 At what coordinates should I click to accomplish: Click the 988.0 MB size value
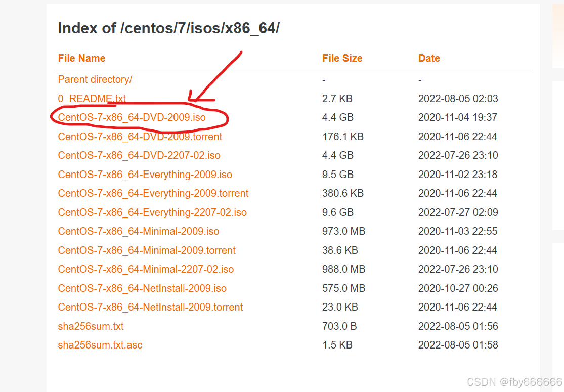344,269
